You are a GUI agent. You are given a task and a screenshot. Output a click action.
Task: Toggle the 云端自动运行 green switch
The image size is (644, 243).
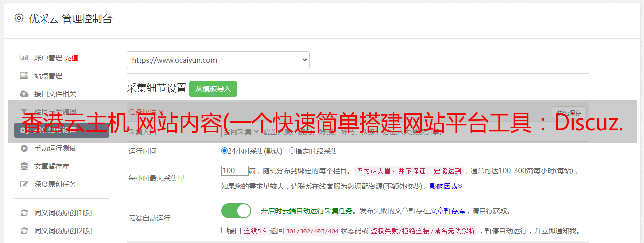tap(236, 211)
